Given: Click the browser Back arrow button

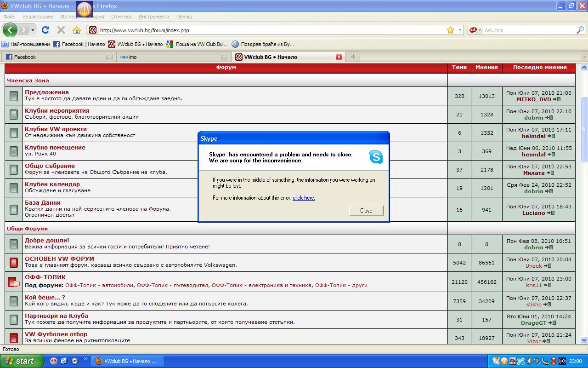Looking at the screenshot, I should 10,30.
